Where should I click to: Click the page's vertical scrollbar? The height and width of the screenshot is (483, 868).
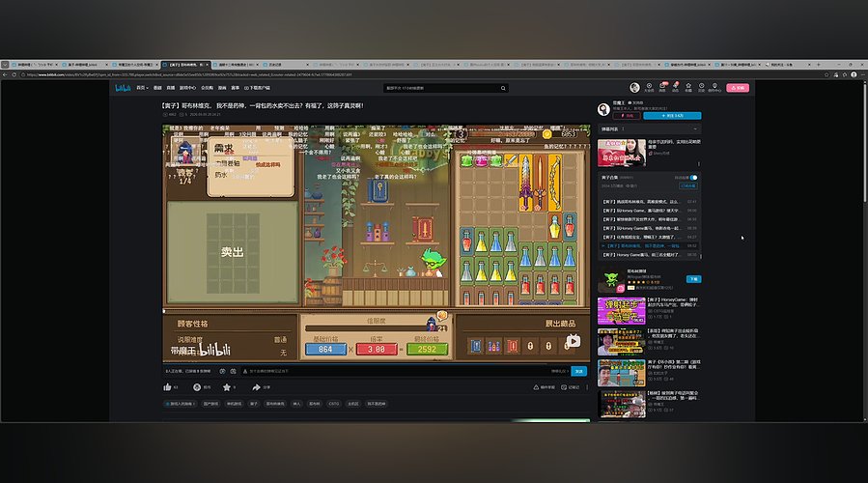tap(864, 141)
